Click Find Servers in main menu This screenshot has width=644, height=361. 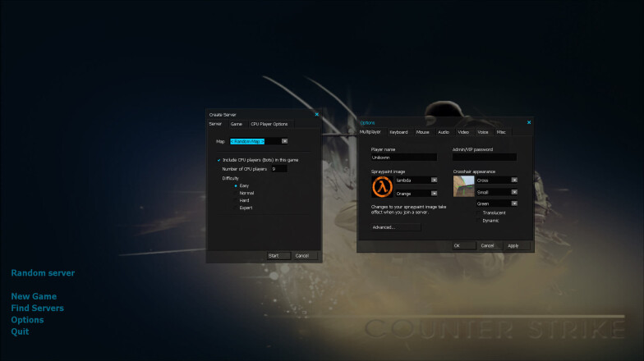click(38, 308)
